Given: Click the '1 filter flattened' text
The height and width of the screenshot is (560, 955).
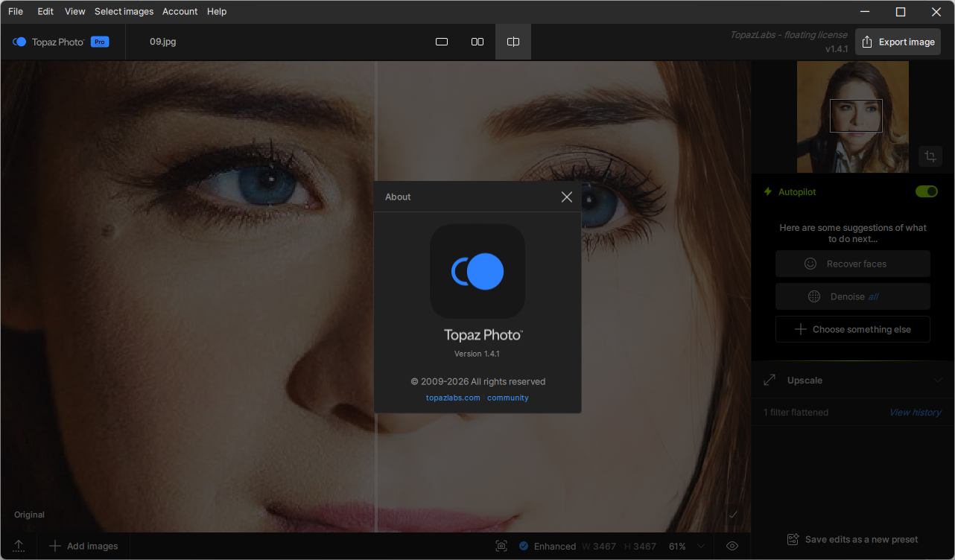Looking at the screenshot, I should pyautogui.click(x=796, y=413).
